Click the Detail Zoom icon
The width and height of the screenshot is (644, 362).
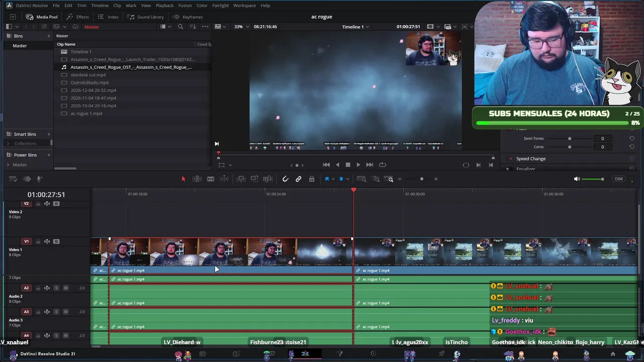point(376,179)
